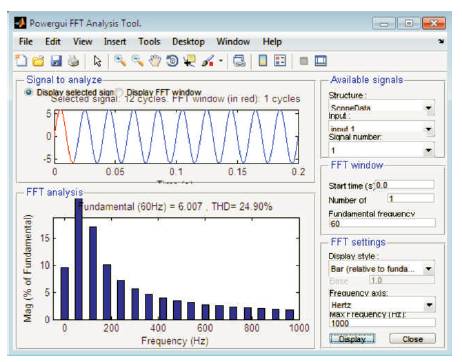Select the Data Cursor tool
The height and width of the screenshot is (362, 462).
pyautogui.click(x=189, y=61)
